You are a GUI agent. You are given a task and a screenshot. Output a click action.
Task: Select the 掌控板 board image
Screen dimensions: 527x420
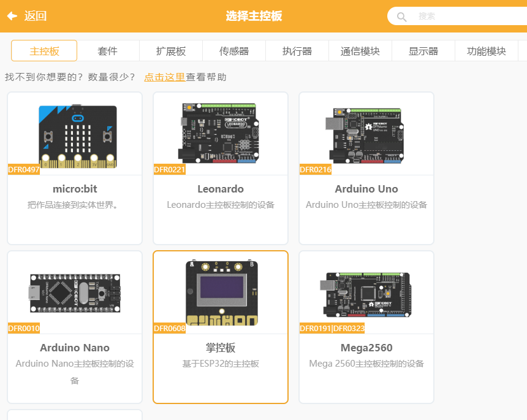coord(222,292)
